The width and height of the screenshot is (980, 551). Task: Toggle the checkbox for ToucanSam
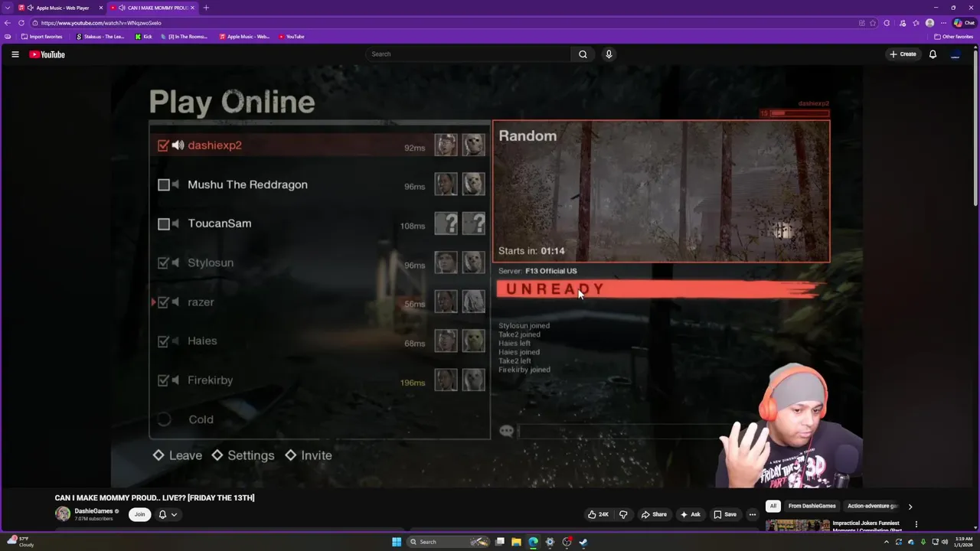pos(163,223)
